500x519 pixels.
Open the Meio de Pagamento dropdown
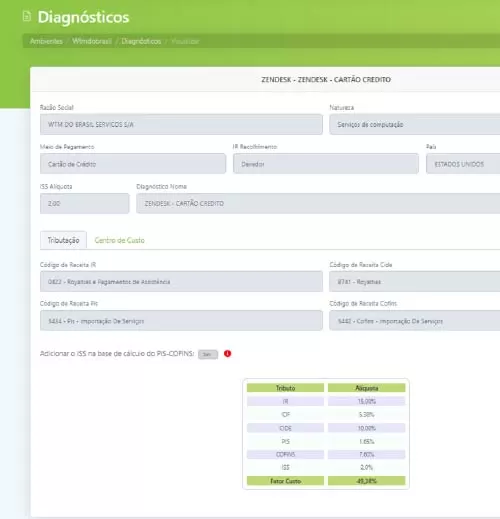pyautogui.click(x=133, y=164)
